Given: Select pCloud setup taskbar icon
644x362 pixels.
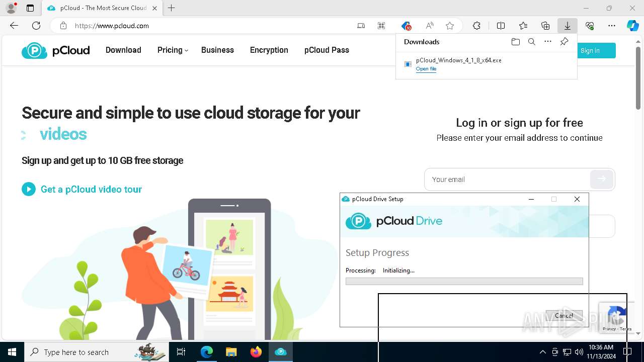Looking at the screenshot, I should click(281, 352).
